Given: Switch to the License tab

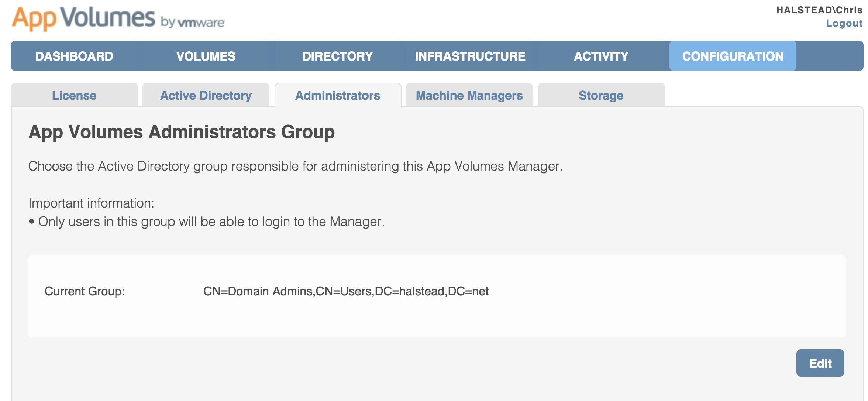Looking at the screenshot, I should [74, 96].
